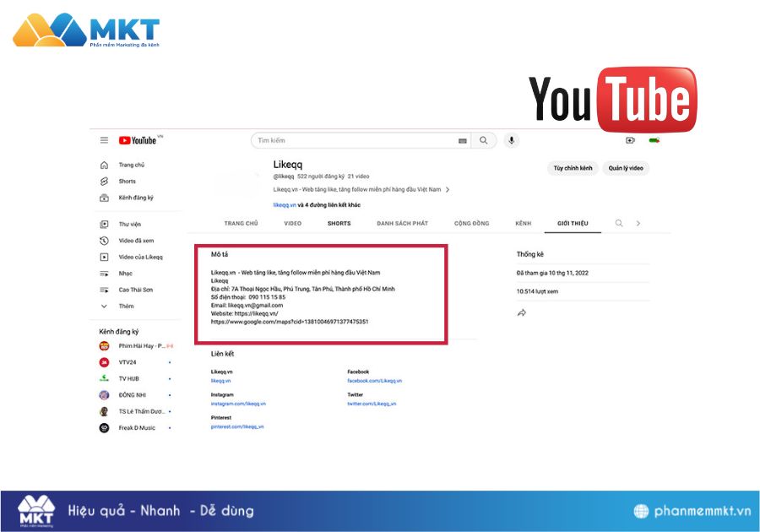Click the Freak D Music subscription name
760x532 pixels.
point(137,428)
